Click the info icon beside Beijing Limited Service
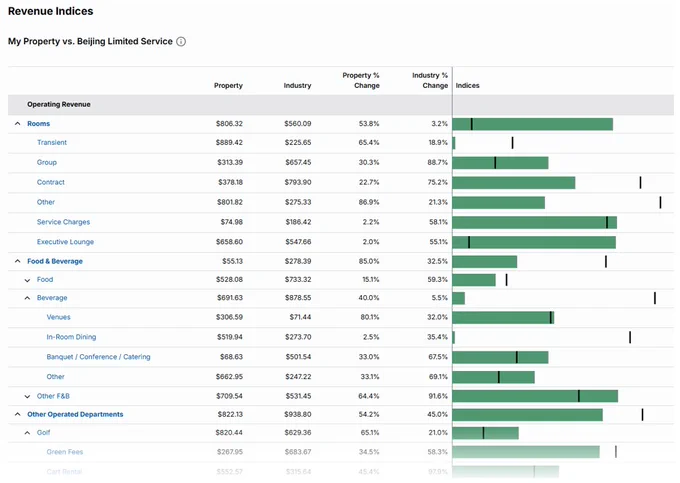The width and height of the screenshot is (680, 483). (181, 42)
